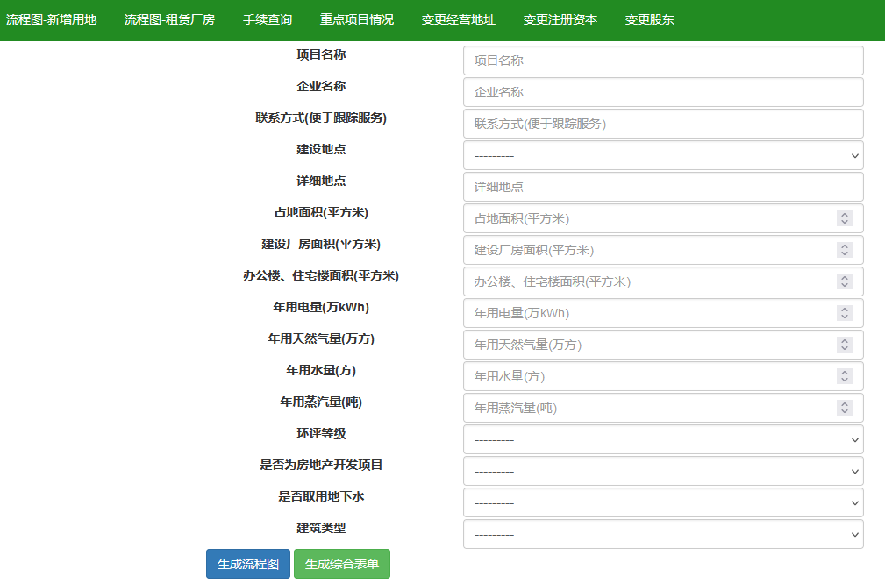
Task: Switch to 流程图-租赁厂房 tab
Action: (x=170, y=20)
